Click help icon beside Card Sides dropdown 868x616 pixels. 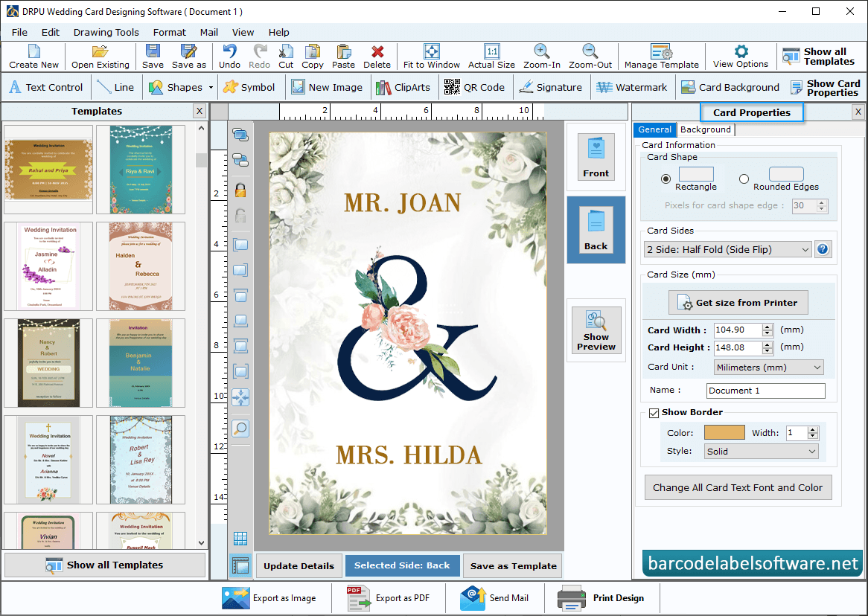pyautogui.click(x=823, y=249)
